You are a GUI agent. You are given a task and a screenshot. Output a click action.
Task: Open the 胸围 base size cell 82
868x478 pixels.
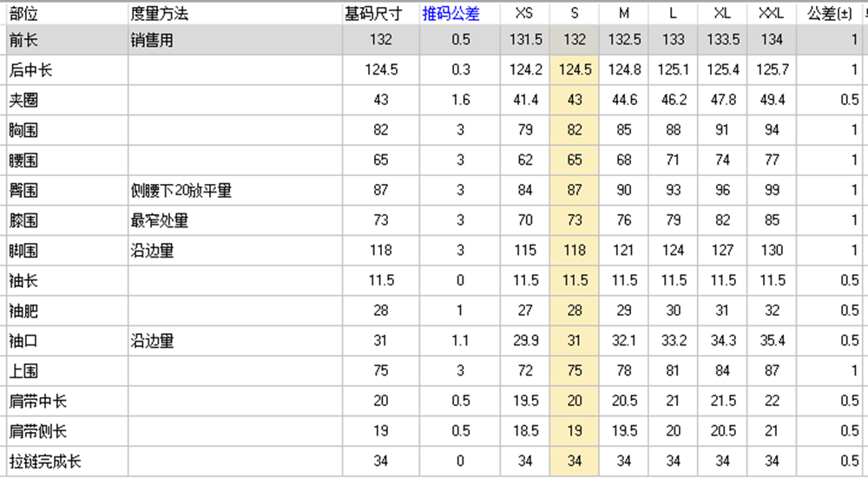(381, 130)
